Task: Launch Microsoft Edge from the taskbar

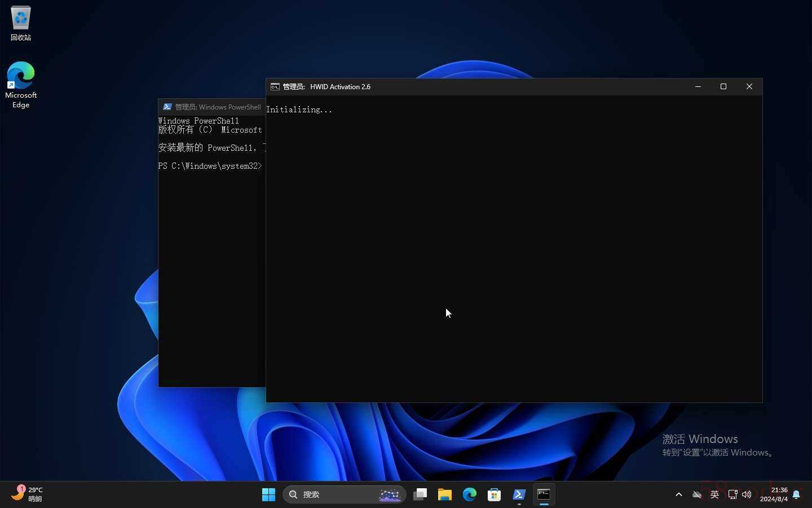Action: (470, 494)
